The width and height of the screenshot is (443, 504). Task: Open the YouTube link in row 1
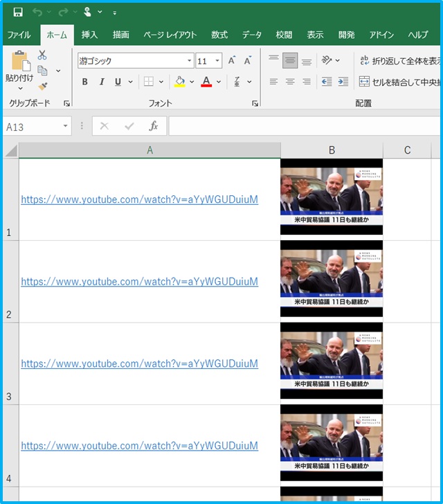[x=140, y=199]
